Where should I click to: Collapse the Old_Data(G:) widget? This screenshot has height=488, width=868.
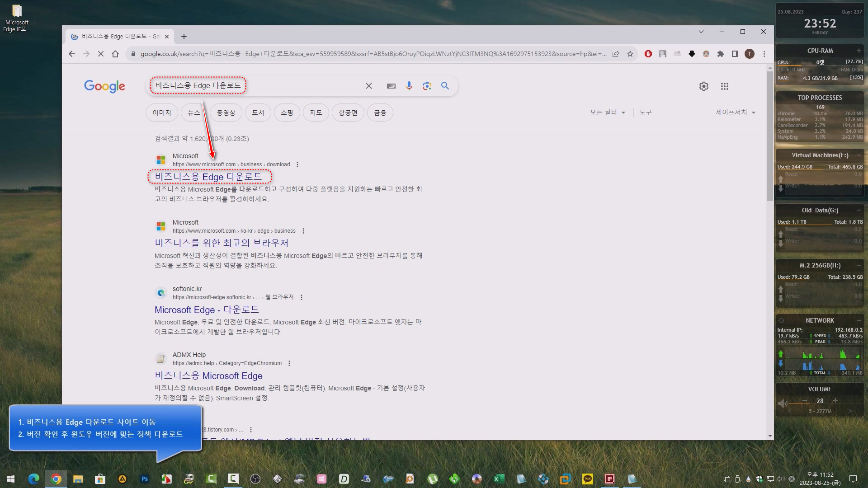(859, 210)
